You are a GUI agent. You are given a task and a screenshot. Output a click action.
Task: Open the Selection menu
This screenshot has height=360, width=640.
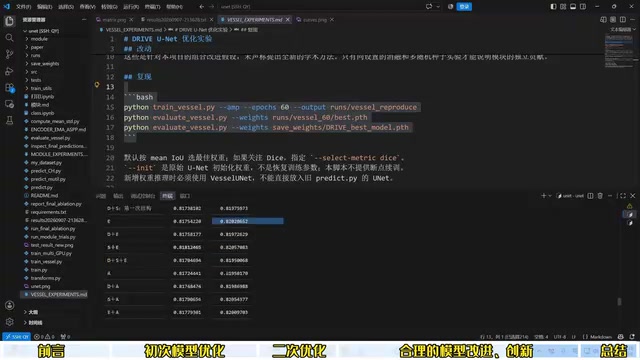(x=66, y=7)
